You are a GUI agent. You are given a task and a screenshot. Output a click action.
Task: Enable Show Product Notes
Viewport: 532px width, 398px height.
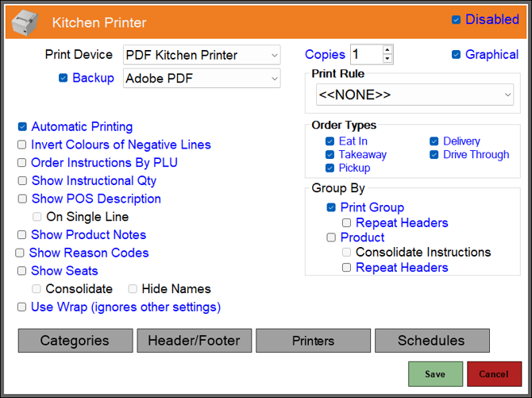[x=22, y=234]
